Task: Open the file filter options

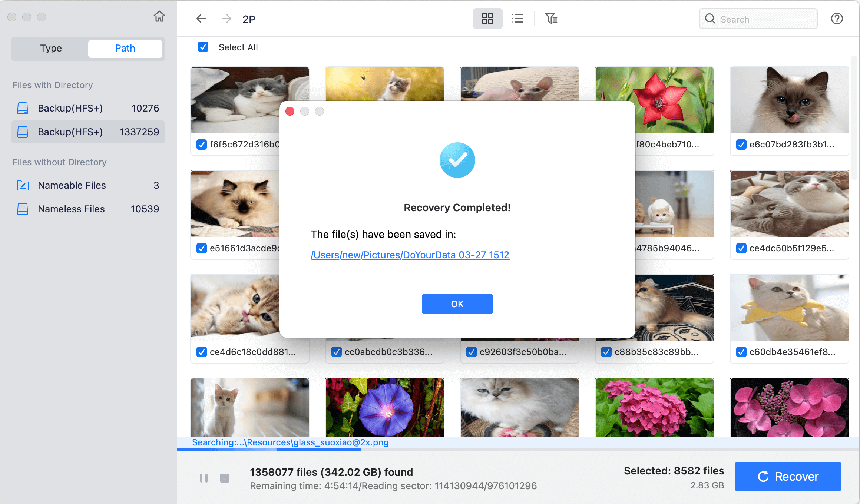Action: pyautogui.click(x=551, y=18)
